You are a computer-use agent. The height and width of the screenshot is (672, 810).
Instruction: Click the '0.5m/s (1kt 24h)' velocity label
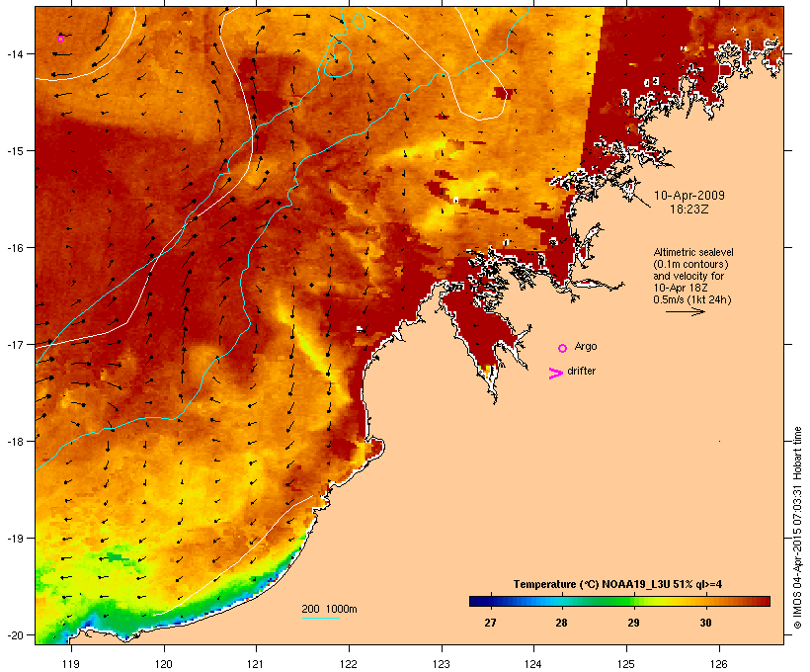pyautogui.click(x=692, y=299)
